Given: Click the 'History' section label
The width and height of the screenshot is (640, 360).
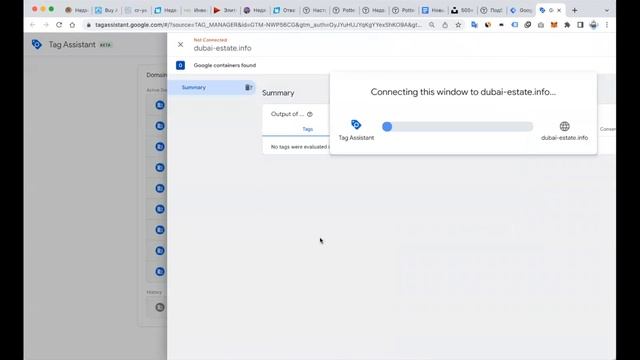Looking at the screenshot, I should 154,292.
